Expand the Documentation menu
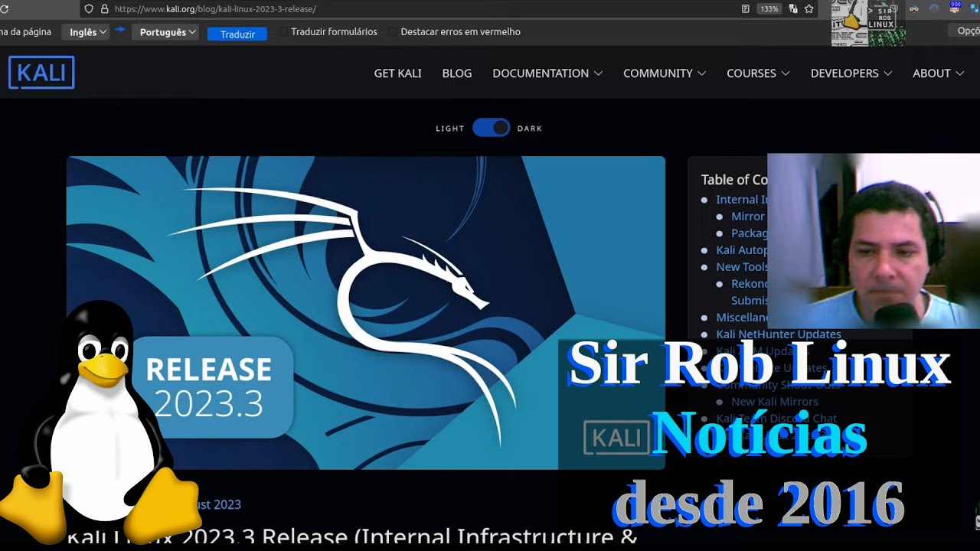The height and width of the screenshot is (551, 980). [x=547, y=73]
